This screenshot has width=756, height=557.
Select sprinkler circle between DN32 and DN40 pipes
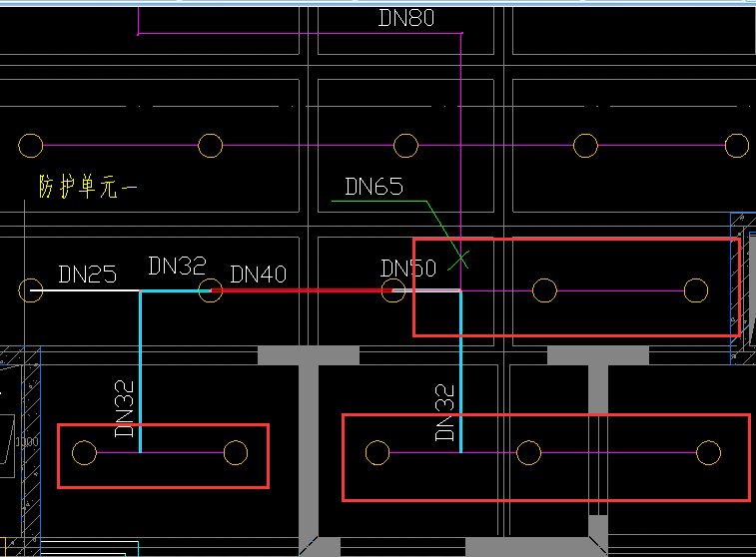(x=210, y=290)
